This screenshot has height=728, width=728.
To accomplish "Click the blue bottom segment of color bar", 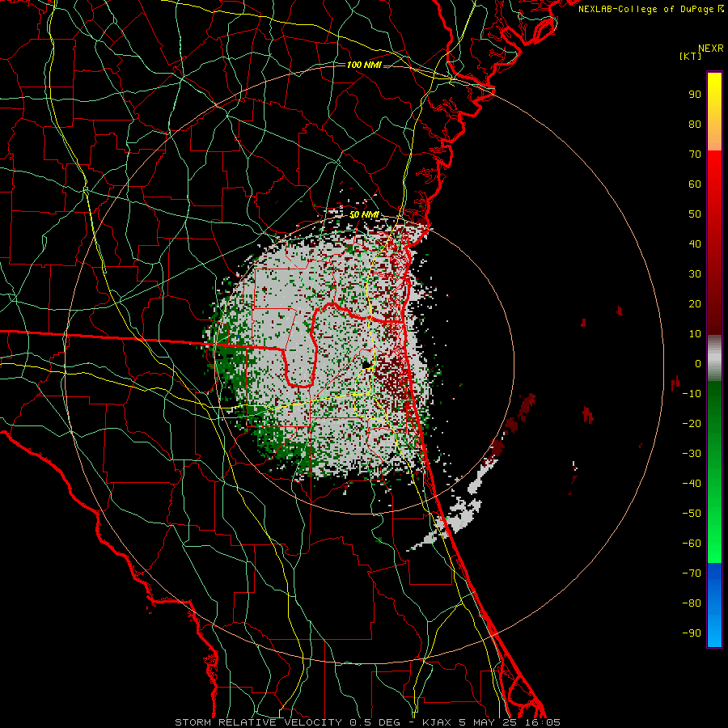I will click(x=714, y=605).
